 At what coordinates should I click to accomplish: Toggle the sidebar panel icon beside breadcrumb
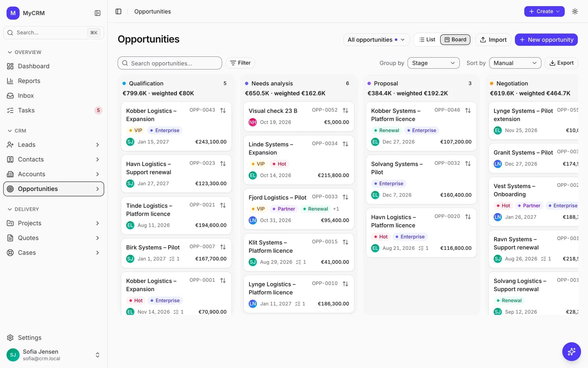(x=118, y=11)
